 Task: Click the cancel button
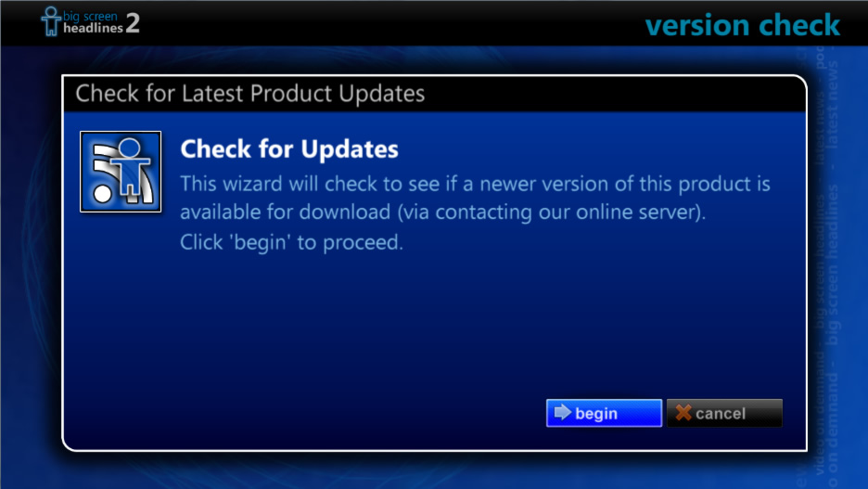click(x=724, y=413)
